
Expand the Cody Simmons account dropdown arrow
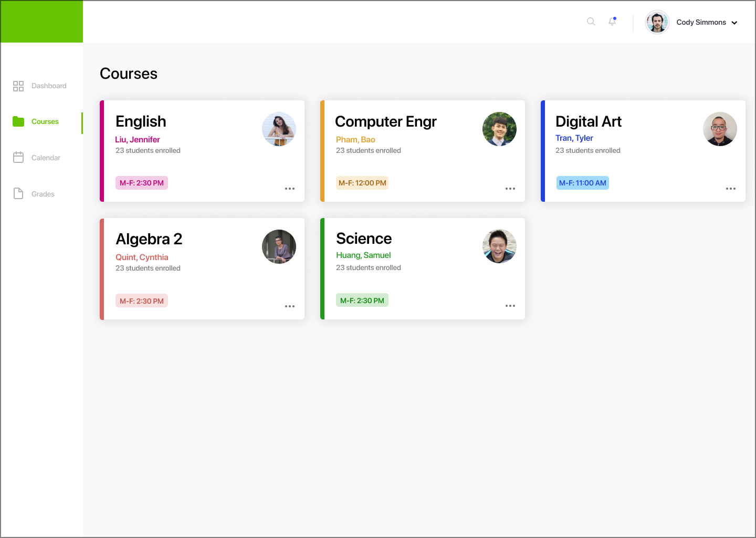[x=734, y=23]
